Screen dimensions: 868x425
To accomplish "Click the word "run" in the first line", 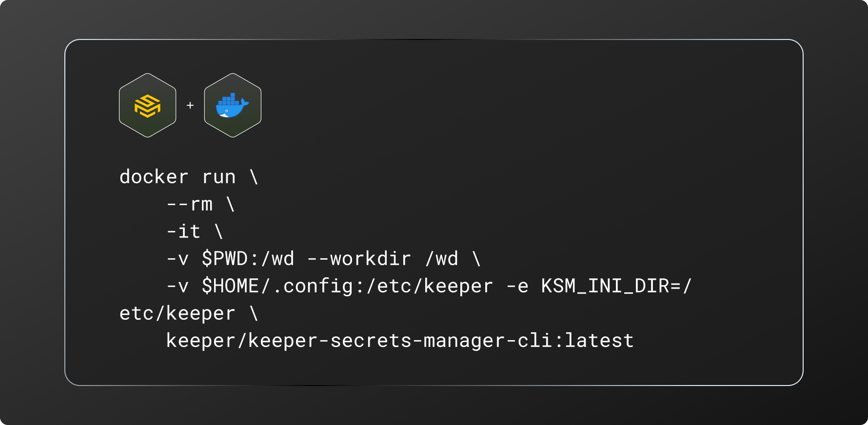I will point(219,177).
